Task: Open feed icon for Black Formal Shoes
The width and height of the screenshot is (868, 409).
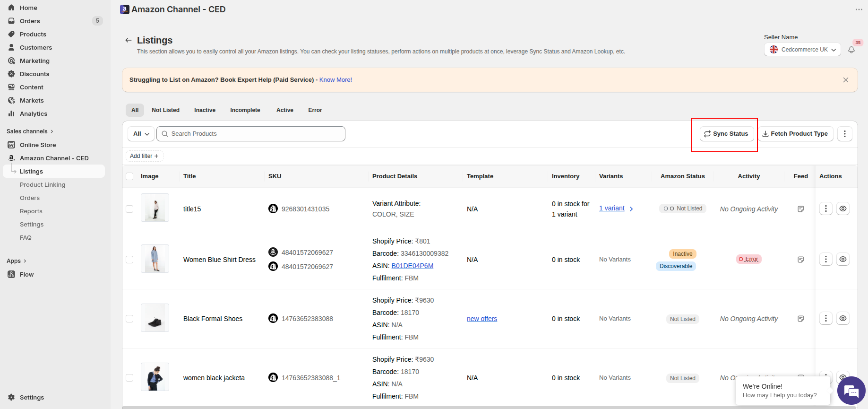Action: pyautogui.click(x=801, y=319)
